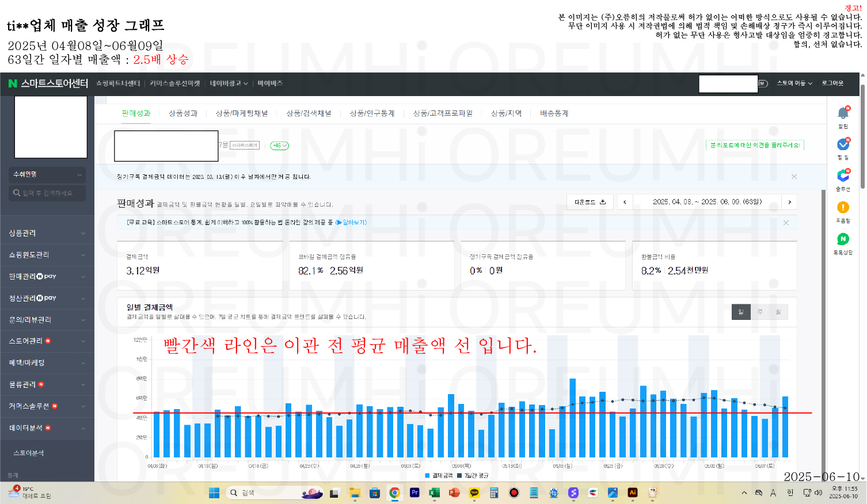Click the 결제금액 legend color swatch
867x504 pixels.
[428, 475]
